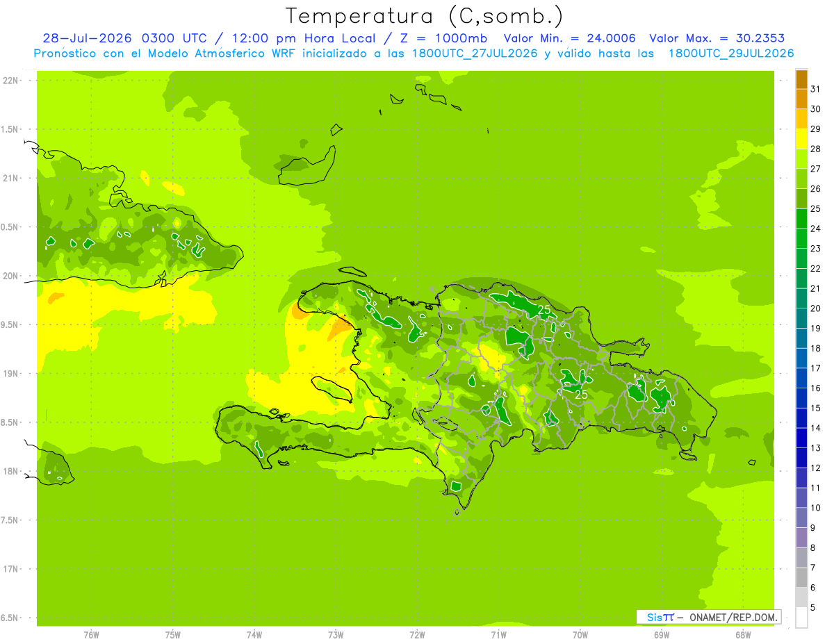Click the "5" legend value

click(x=813, y=608)
